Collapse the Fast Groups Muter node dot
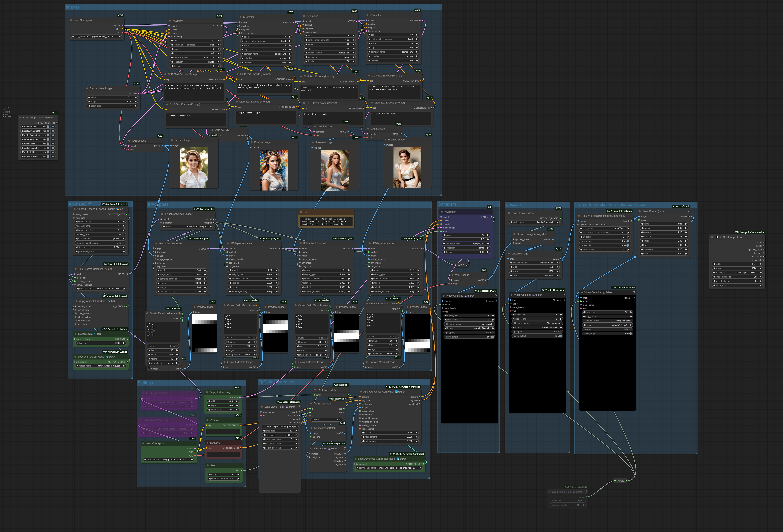Image resolution: width=783 pixels, height=532 pixels. pyautogui.click(x=21, y=118)
